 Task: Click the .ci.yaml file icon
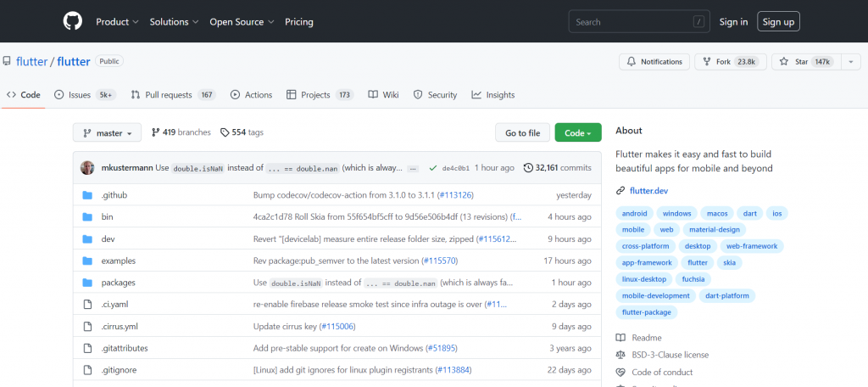coord(87,305)
